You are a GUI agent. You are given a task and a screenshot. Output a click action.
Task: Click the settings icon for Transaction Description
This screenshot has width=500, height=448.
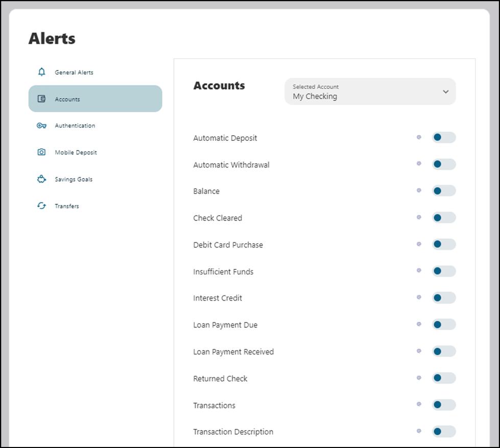[419, 431]
